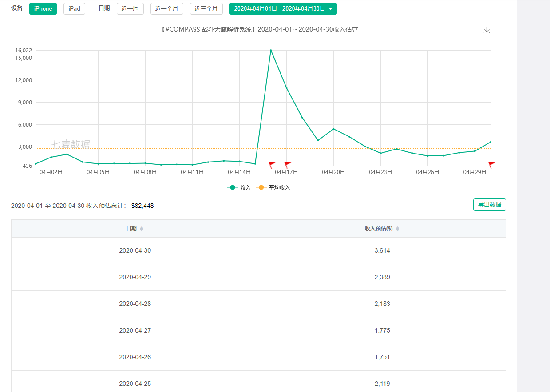Click the red flag marker at 04月17日
This screenshot has height=392, width=550.
[287, 165]
